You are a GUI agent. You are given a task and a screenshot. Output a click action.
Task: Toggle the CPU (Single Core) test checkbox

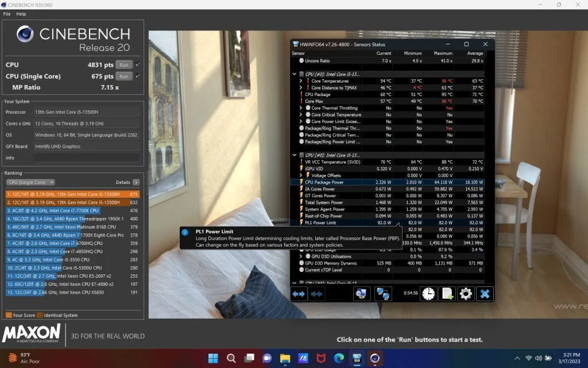137,76
